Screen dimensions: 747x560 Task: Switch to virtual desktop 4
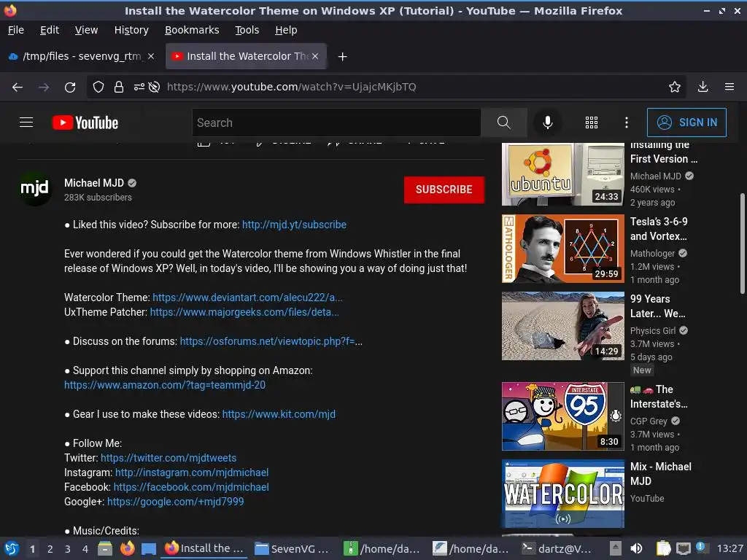point(85,549)
